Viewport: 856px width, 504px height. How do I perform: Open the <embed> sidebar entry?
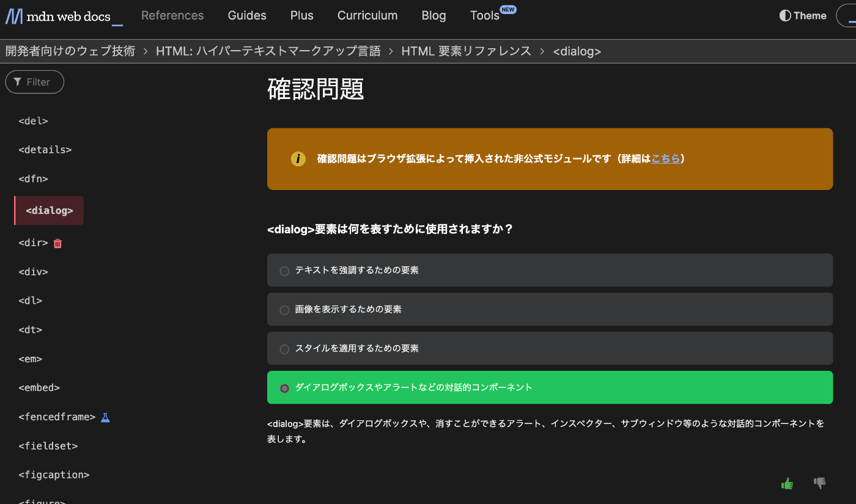pyautogui.click(x=39, y=388)
